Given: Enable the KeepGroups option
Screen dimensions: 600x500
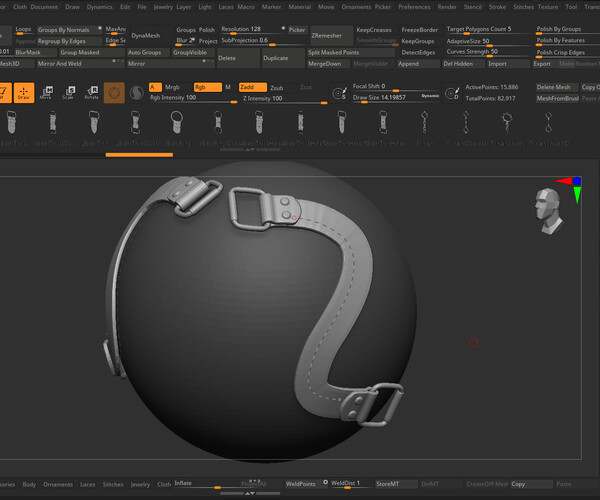Looking at the screenshot, I should [x=417, y=41].
